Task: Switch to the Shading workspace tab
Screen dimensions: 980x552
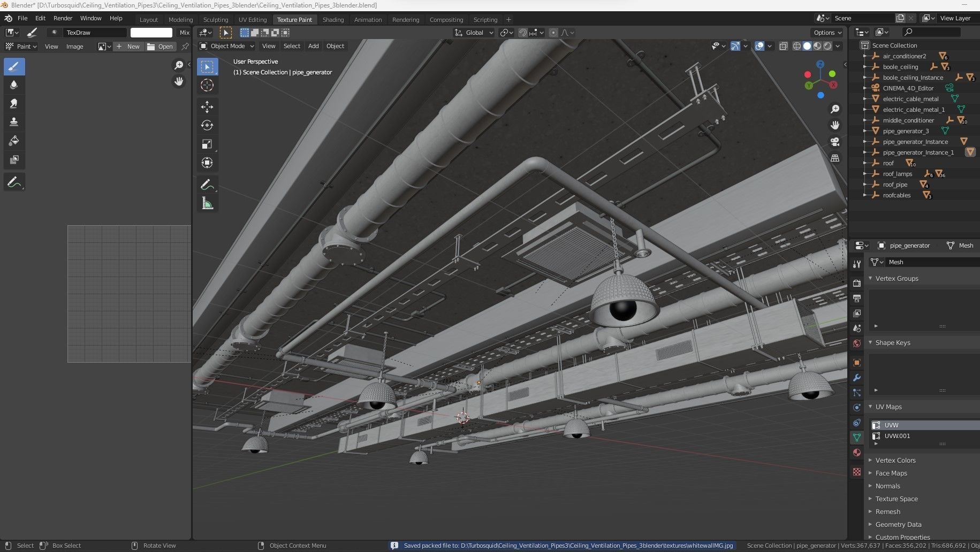Action: pyautogui.click(x=333, y=20)
